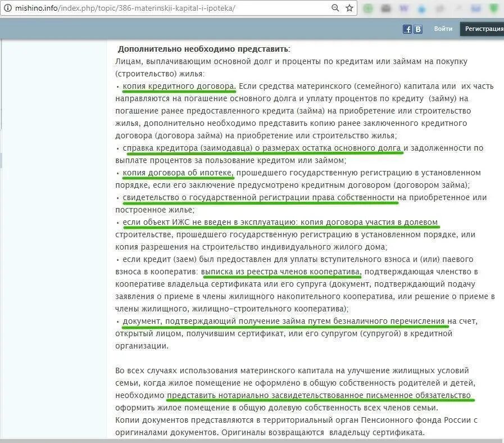Click the line "(строительство) жилья:"
This screenshot has width=504, height=443.
[x=160, y=74]
